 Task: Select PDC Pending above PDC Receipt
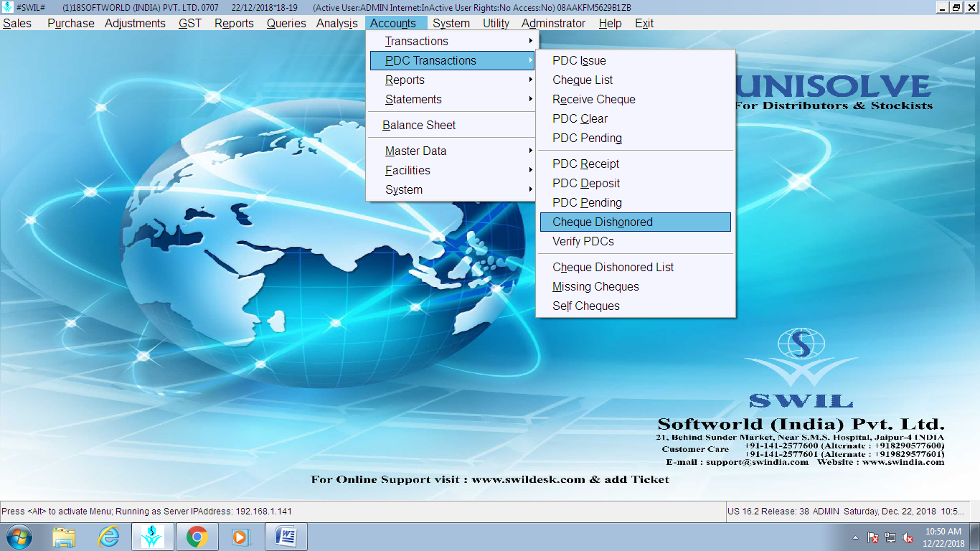pyautogui.click(x=636, y=138)
